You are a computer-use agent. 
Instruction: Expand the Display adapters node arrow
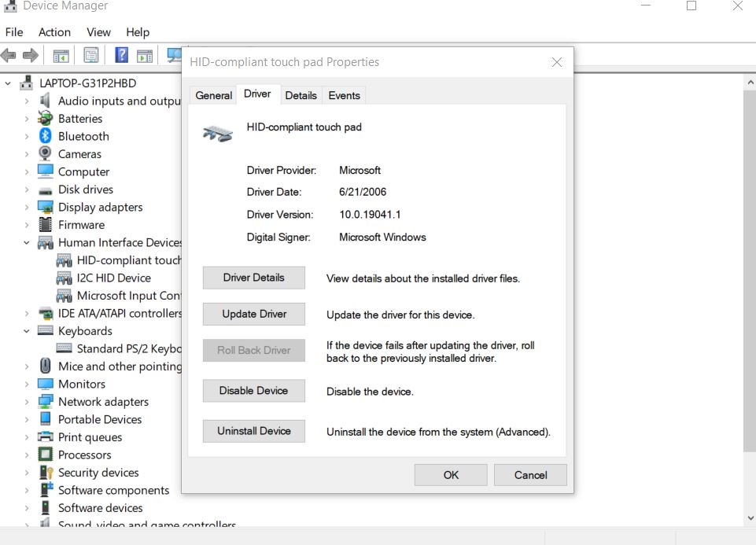[x=27, y=207]
